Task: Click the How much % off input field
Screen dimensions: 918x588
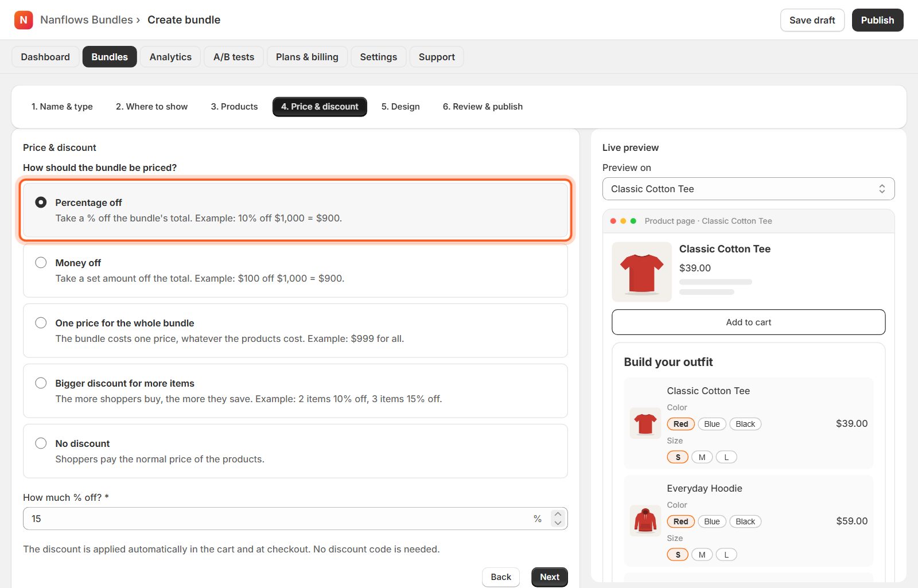Action: click(x=295, y=519)
